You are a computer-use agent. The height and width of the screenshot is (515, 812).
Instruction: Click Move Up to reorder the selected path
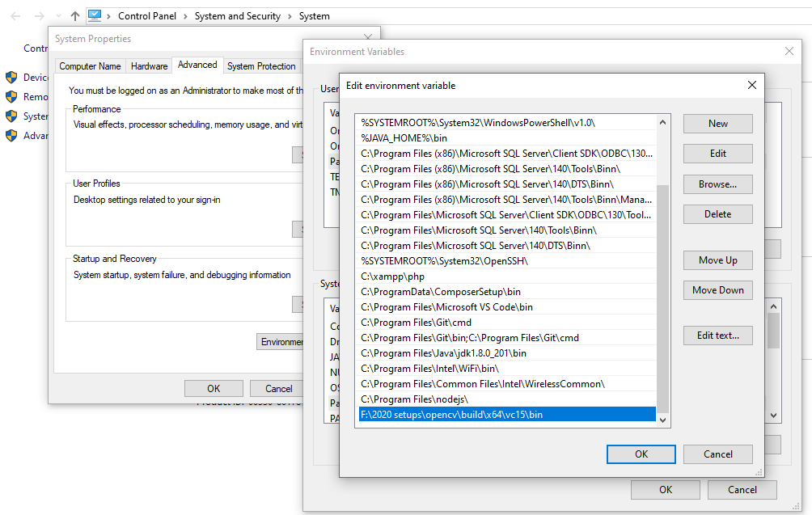[x=717, y=260]
